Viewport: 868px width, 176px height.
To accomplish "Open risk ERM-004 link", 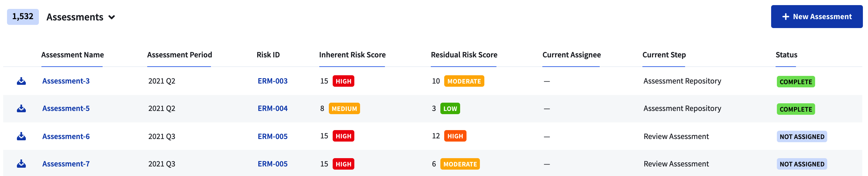I will point(272,108).
